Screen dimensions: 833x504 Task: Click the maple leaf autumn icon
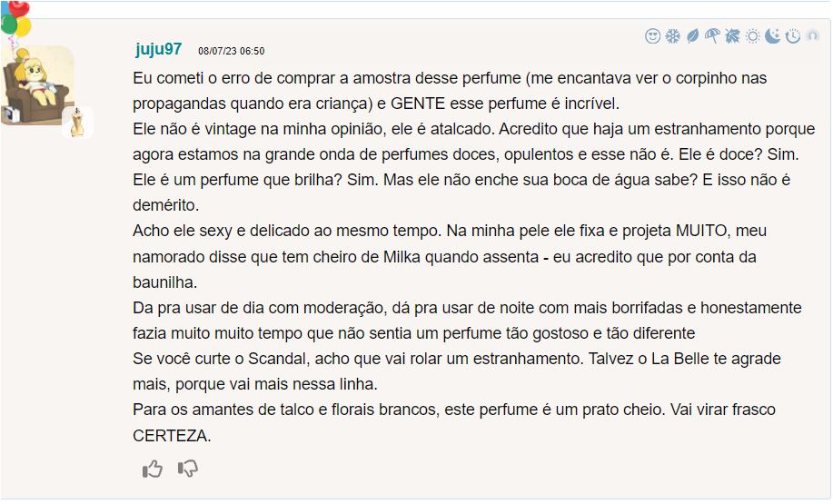pyautogui.click(x=732, y=36)
